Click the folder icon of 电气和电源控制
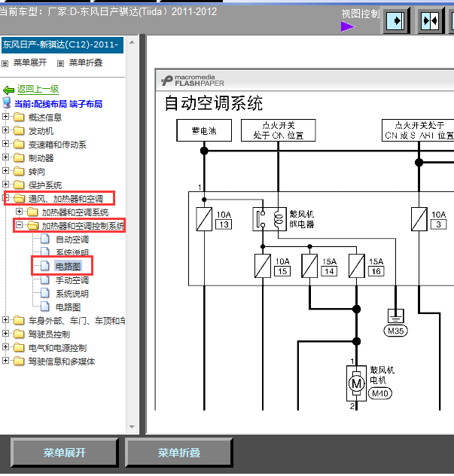The width and height of the screenshot is (454, 476). click(x=19, y=348)
